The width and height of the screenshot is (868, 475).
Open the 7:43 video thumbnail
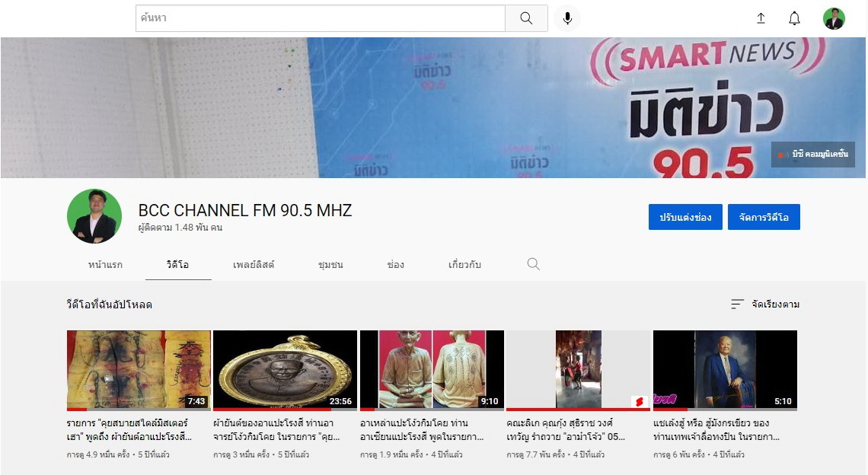pyautogui.click(x=139, y=371)
